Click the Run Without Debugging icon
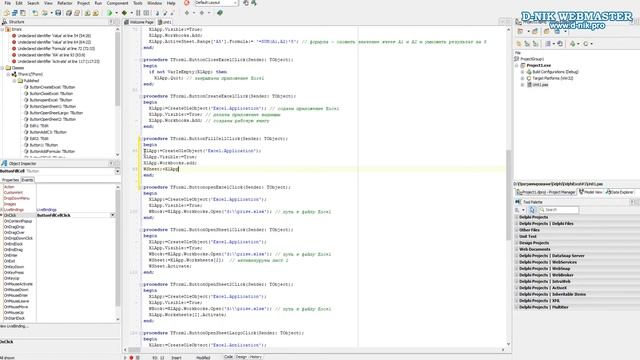This screenshot has width=640, height=360. (x=124, y=13)
